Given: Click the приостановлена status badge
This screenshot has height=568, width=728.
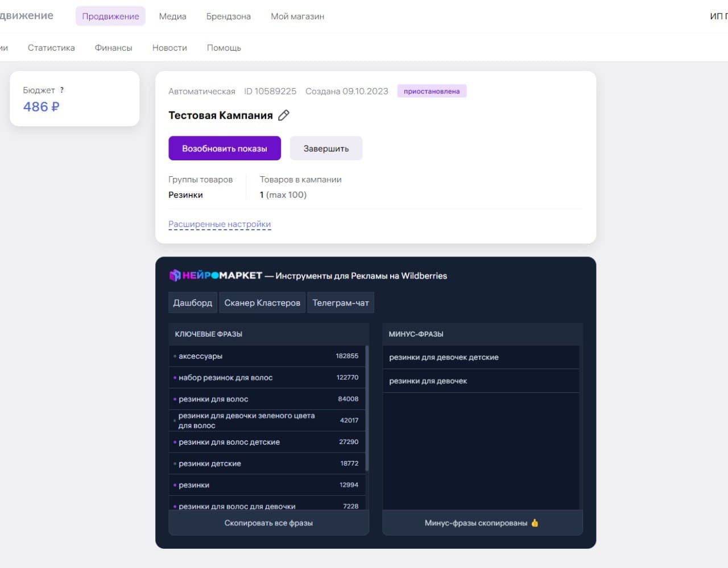Looking at the screenshot, I should click(432, 91).
